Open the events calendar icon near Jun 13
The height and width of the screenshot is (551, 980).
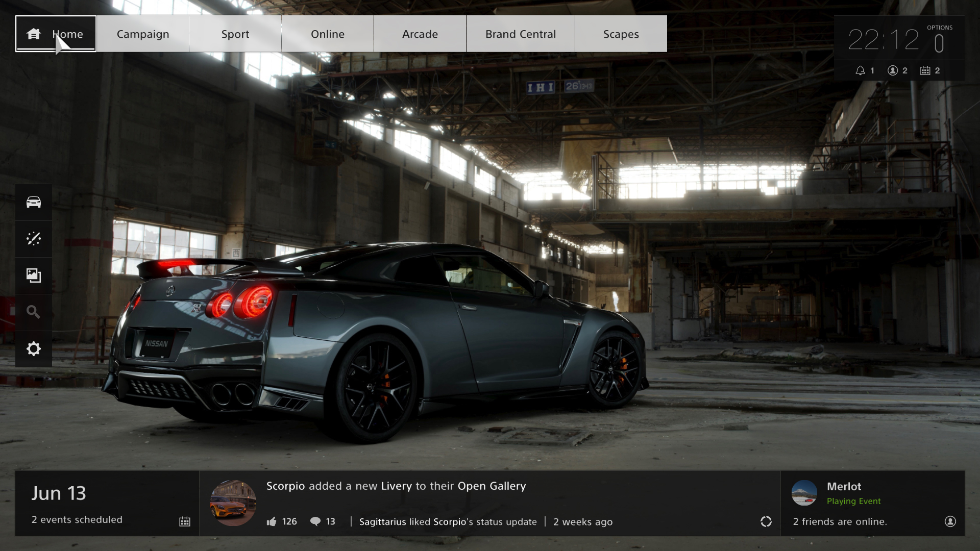coord(185,521)
